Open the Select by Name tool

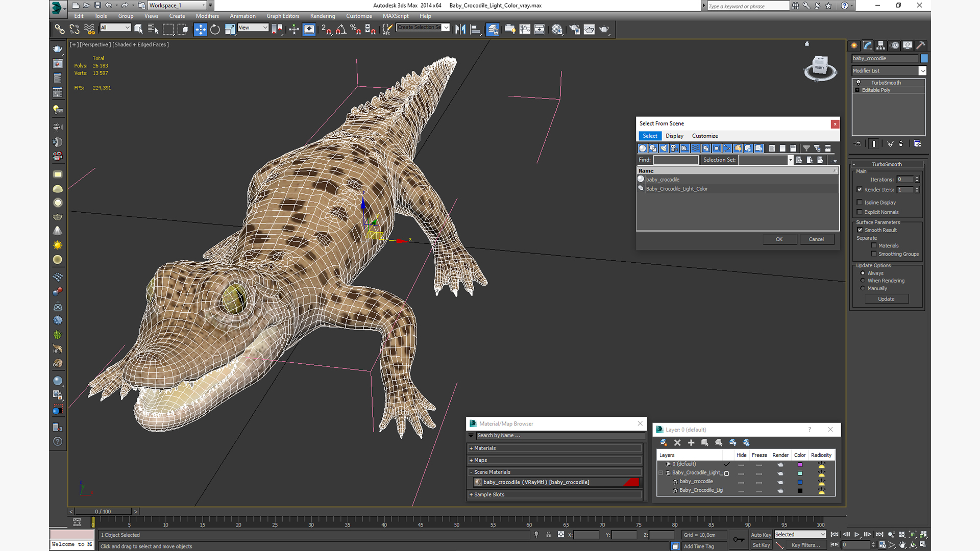[153, 30]
